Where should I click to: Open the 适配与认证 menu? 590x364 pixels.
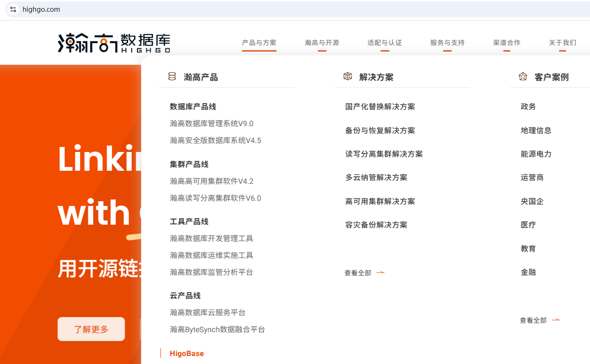pos(385,43)
